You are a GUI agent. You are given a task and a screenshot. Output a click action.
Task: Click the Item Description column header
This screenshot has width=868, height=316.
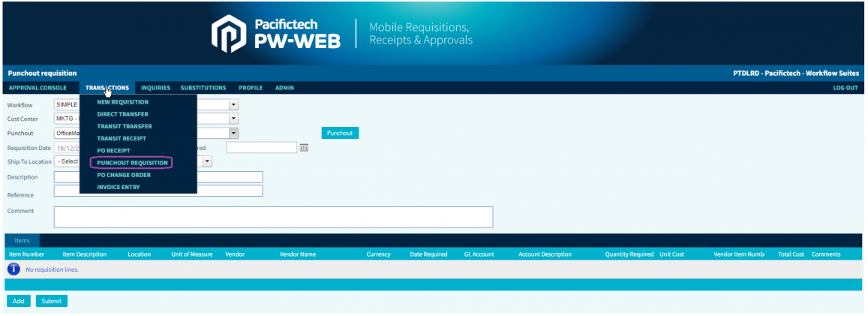(x=84, y=254)
